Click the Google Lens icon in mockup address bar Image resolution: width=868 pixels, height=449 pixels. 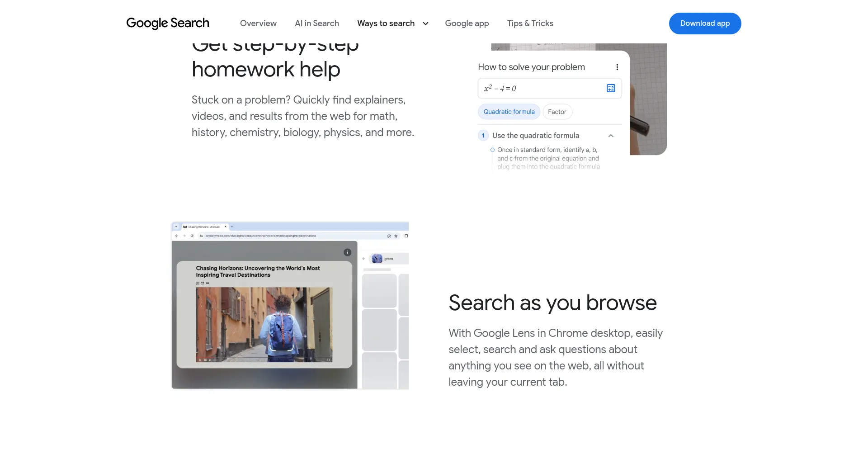click(x=389, y=236)
